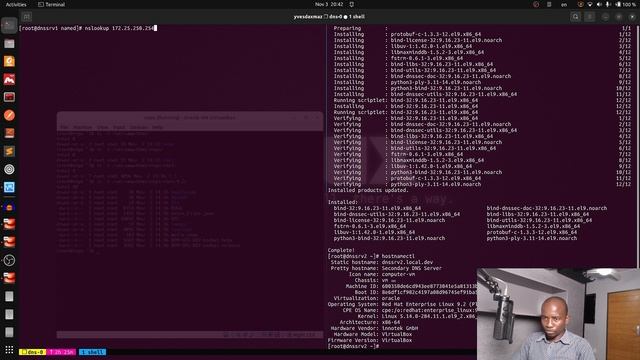
Task: Click the 'Firmware Version: VirtualBox' line
Action: click(370, 340)
